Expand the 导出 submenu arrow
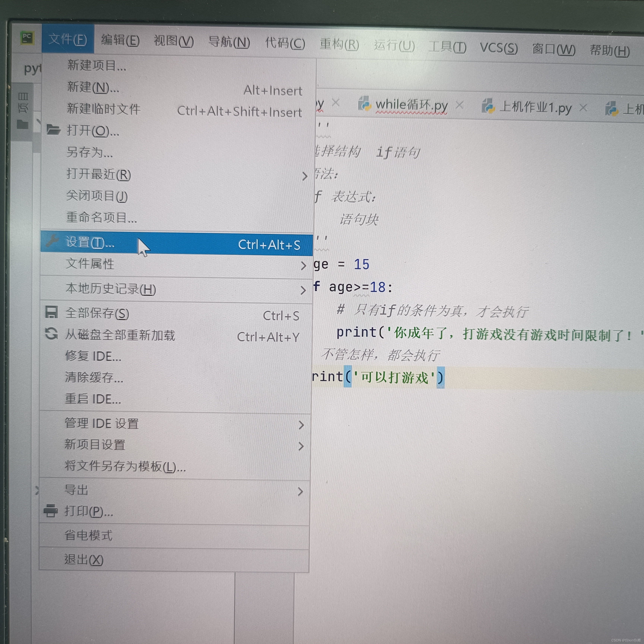Image resolution: width=644 pixels, height=644 pixels. [300, 491]
